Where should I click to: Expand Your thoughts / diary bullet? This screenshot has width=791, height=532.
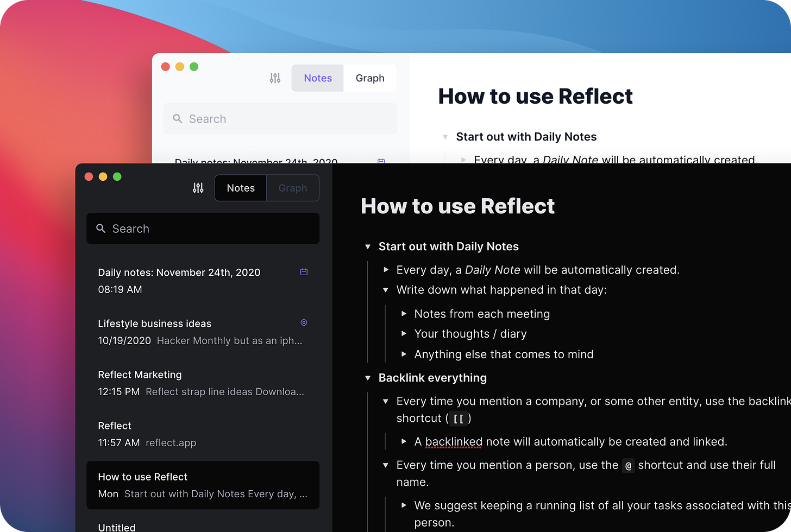pyautogui.click(x=404, y=334)
